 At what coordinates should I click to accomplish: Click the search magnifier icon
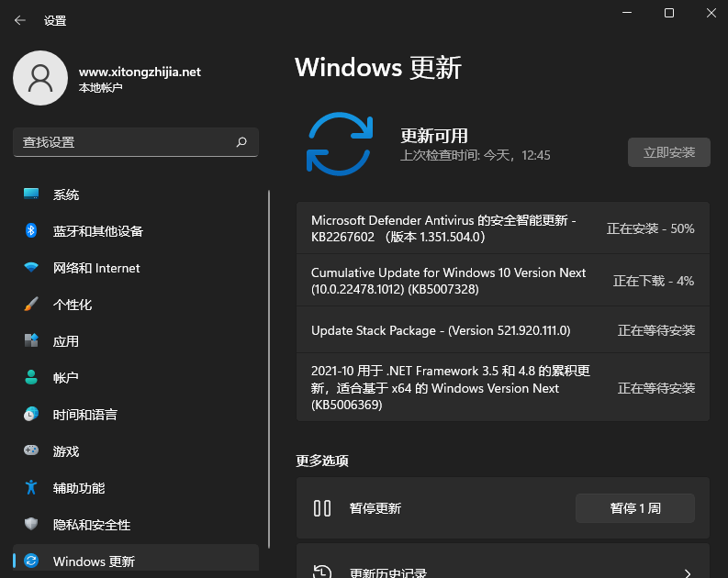pyautogui.click(x=241, y=142)
